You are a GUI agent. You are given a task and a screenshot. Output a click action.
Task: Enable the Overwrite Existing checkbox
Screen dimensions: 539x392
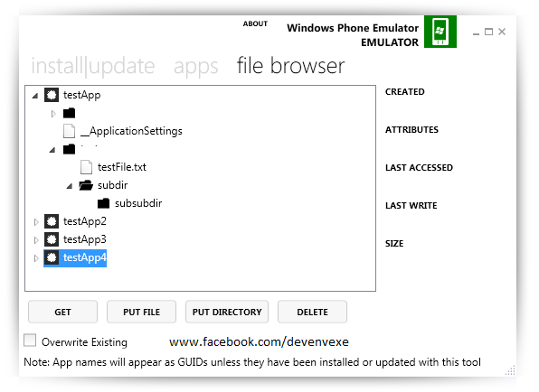[x=30, y=341]
